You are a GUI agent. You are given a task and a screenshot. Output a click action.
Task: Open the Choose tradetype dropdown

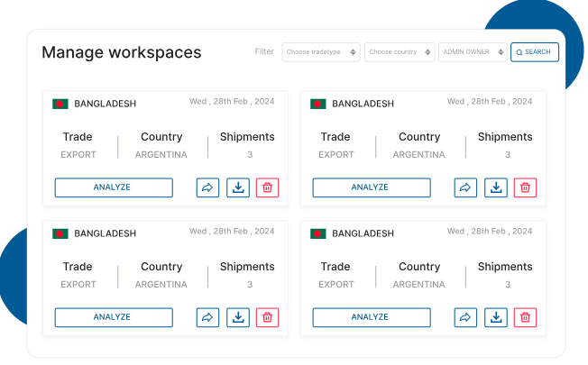[321, 52]
